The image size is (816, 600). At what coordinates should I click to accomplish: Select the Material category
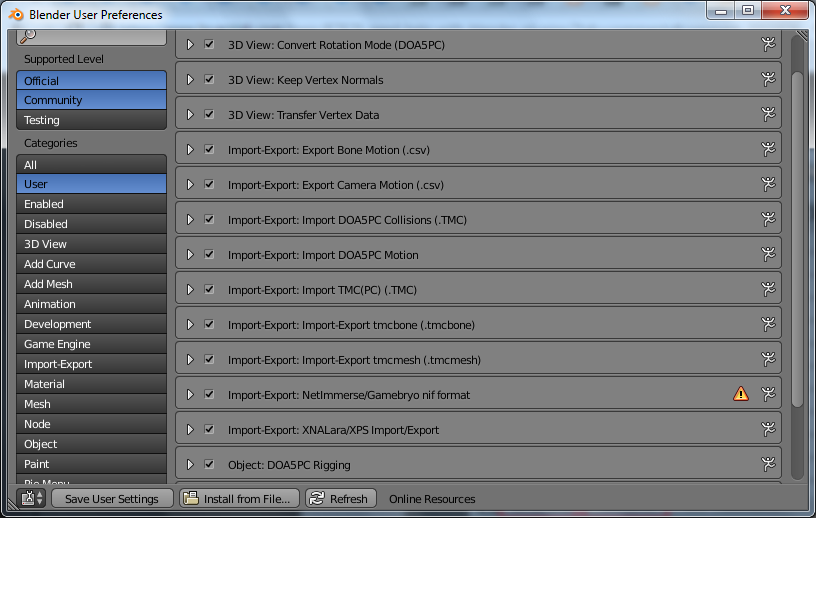tap(92, 384)
